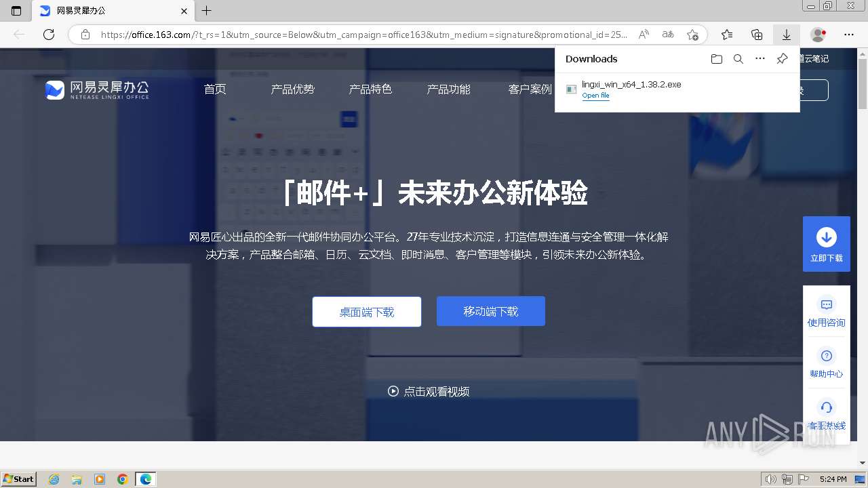Open 产品功能 navigation item
Image resolution: width=868 pixels, height=488 pixels.
coord(448,89)
